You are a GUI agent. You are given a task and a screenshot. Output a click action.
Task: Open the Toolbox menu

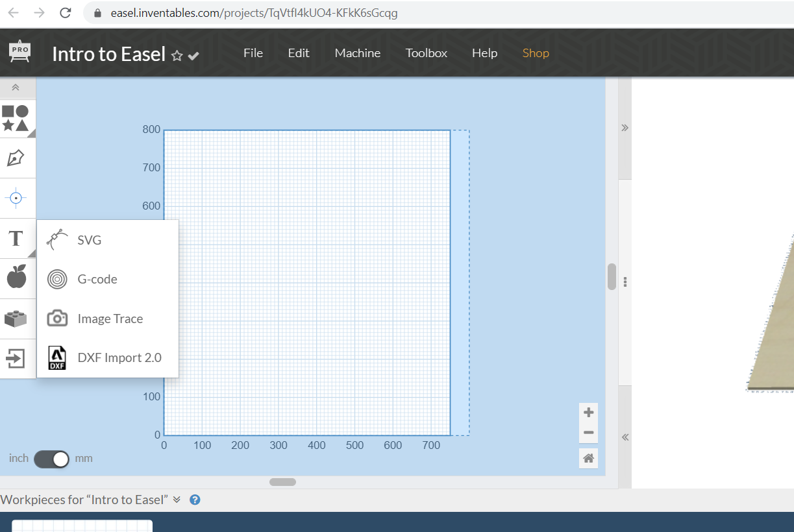coord(427,53)
